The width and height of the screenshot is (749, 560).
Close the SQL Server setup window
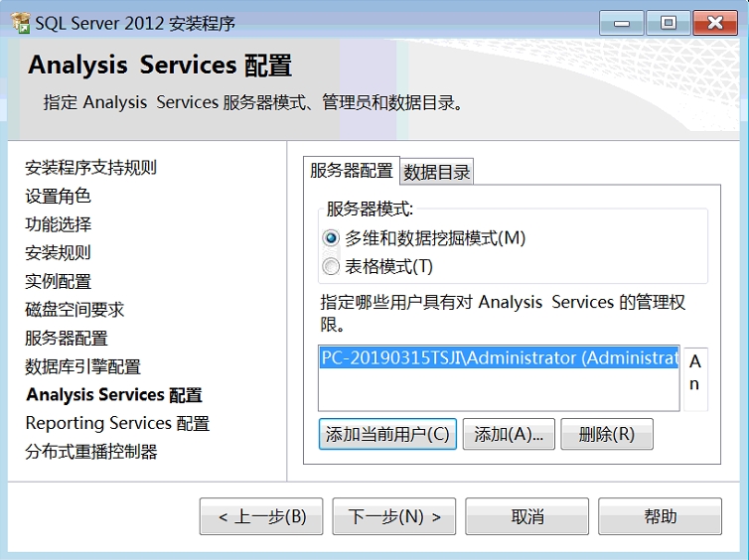coord(714,22)
